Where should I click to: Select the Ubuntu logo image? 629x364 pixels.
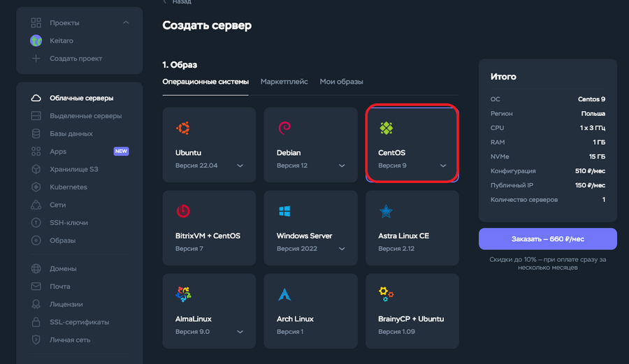tap(183, 128)
